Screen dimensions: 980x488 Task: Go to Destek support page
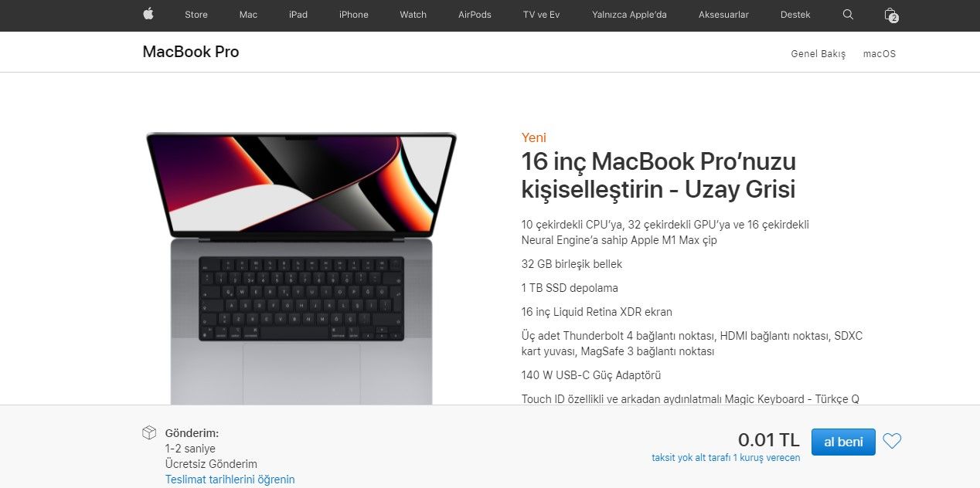point(795,15)
